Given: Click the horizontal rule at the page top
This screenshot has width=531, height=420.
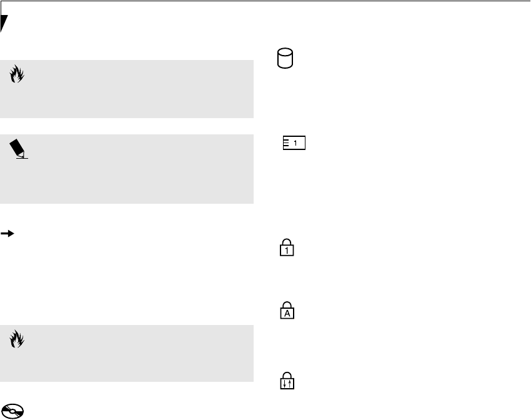Looking at the screenshot, I should (x=265, y=1).
